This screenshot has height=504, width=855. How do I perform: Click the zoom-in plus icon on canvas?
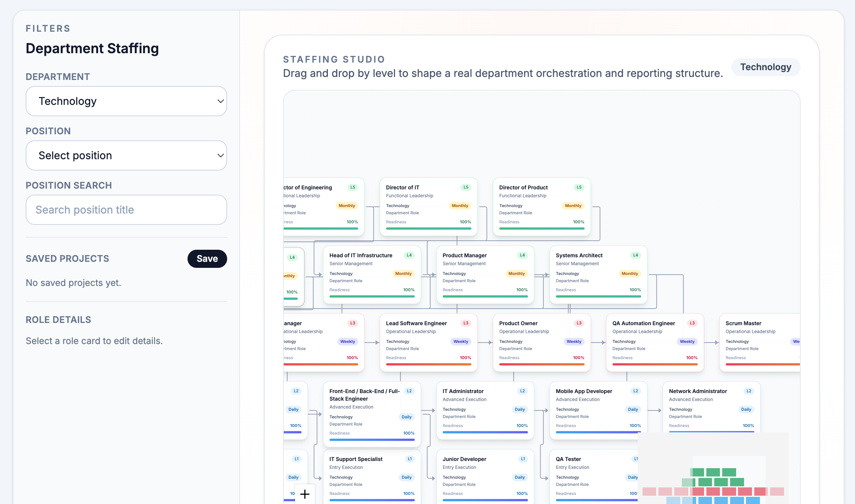coord(304,493)
